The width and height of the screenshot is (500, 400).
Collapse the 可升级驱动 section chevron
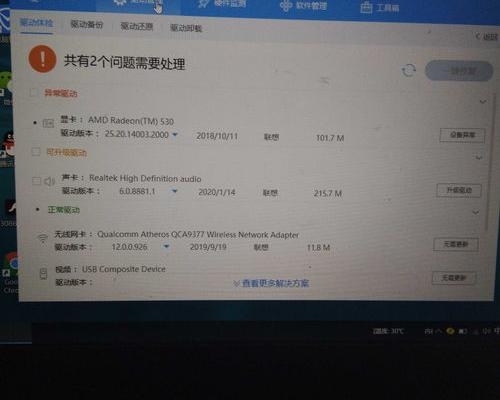pyautogui.click(x=479, y=157)
